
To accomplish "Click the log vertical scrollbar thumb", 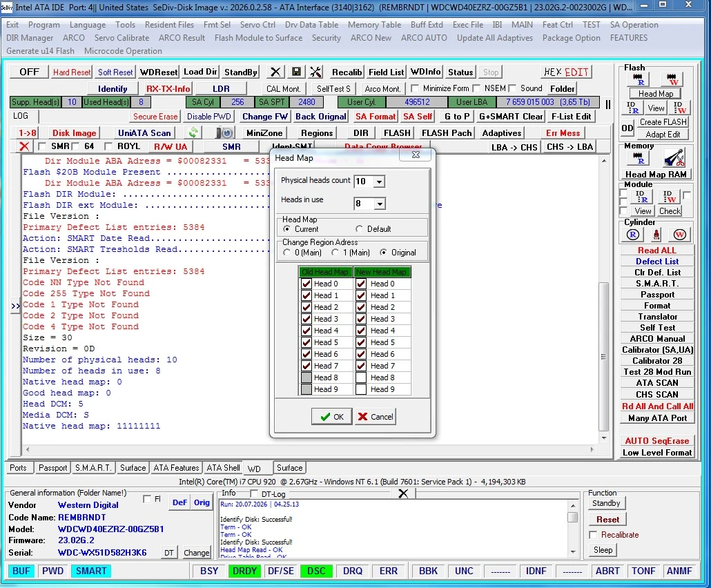I will [603, 356].
